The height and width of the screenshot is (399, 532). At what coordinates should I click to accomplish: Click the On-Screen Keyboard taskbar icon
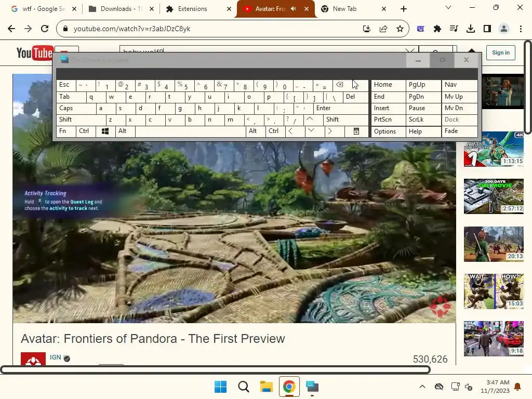[x=312, y=387]
